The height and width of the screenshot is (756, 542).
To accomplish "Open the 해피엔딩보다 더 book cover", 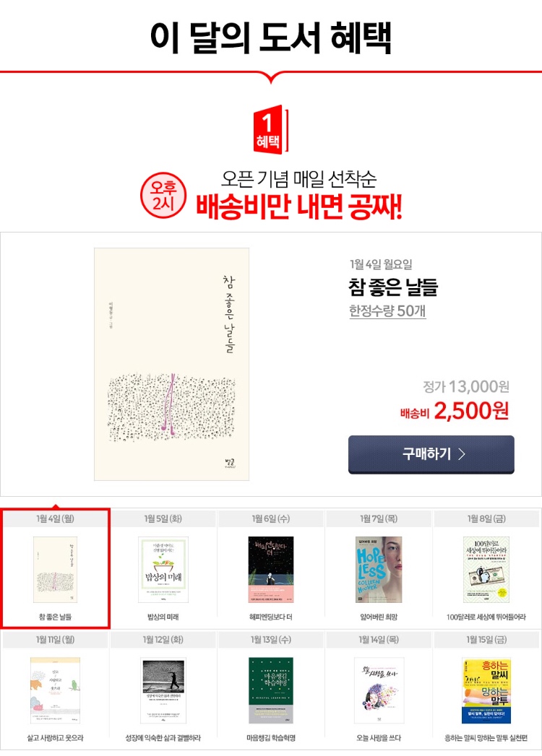I will coord(271,570).
